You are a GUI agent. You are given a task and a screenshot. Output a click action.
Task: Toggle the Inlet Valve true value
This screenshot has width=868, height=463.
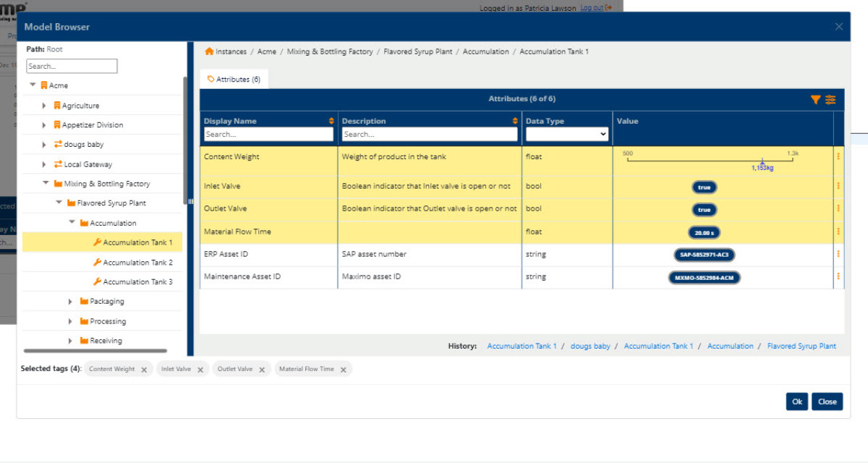point(704,187)
